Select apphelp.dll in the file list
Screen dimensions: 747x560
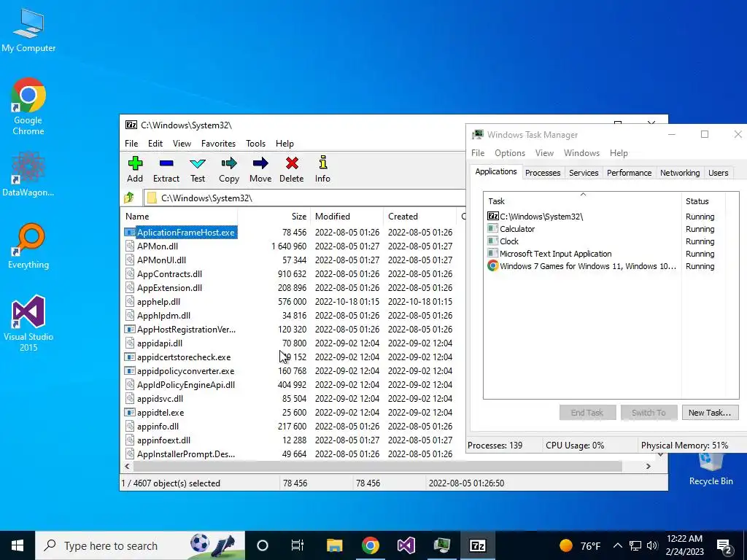158,302
